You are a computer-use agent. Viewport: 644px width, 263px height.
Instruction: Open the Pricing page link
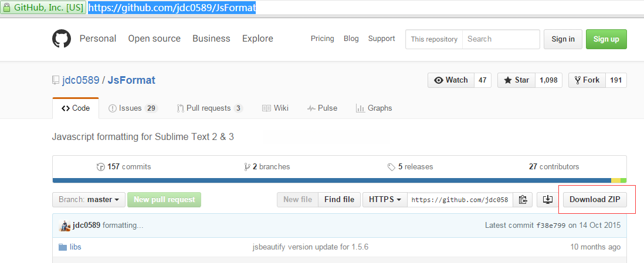[323, 39]
